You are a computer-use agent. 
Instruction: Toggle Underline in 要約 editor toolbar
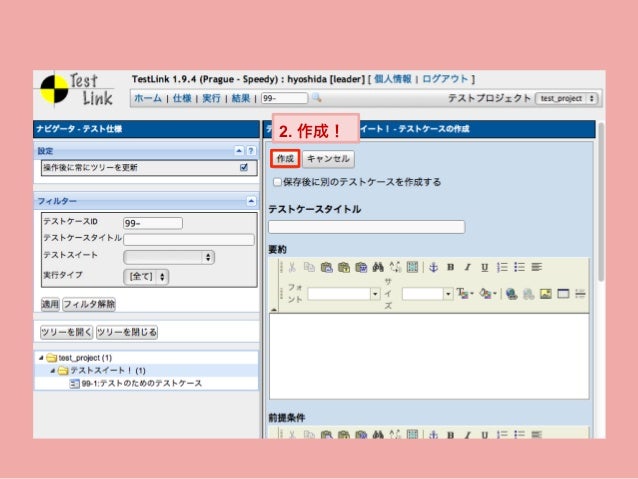click(x=484, y=267)
